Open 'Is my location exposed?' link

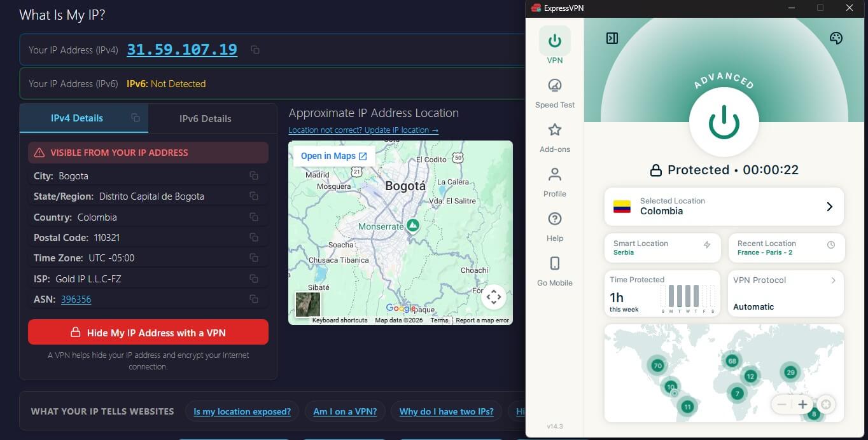[242, 411]
